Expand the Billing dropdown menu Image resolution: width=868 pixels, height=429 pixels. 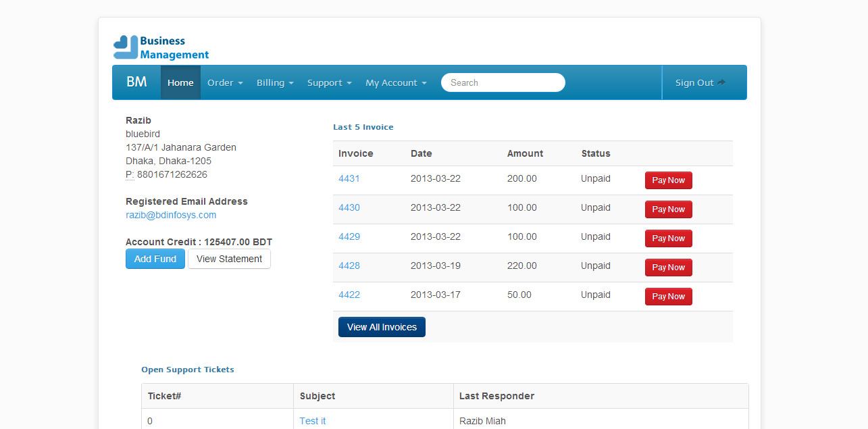point(275,82)
